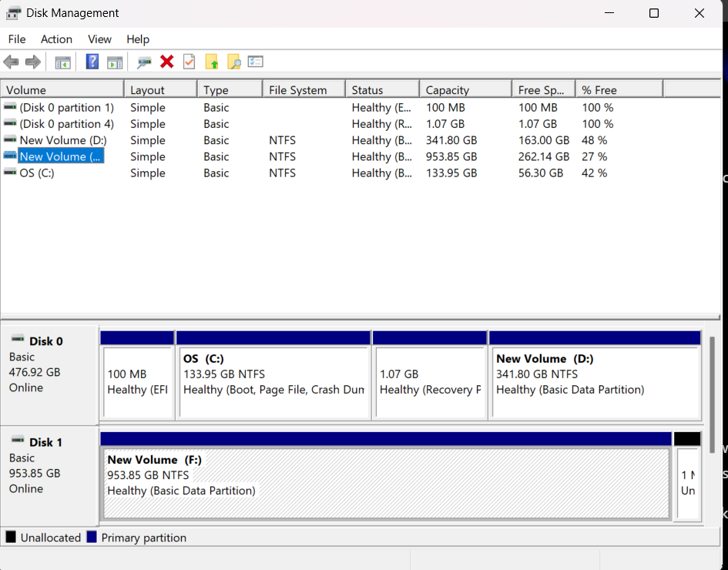Click drive icon beside New Volume (D:) row

point(10,139)
